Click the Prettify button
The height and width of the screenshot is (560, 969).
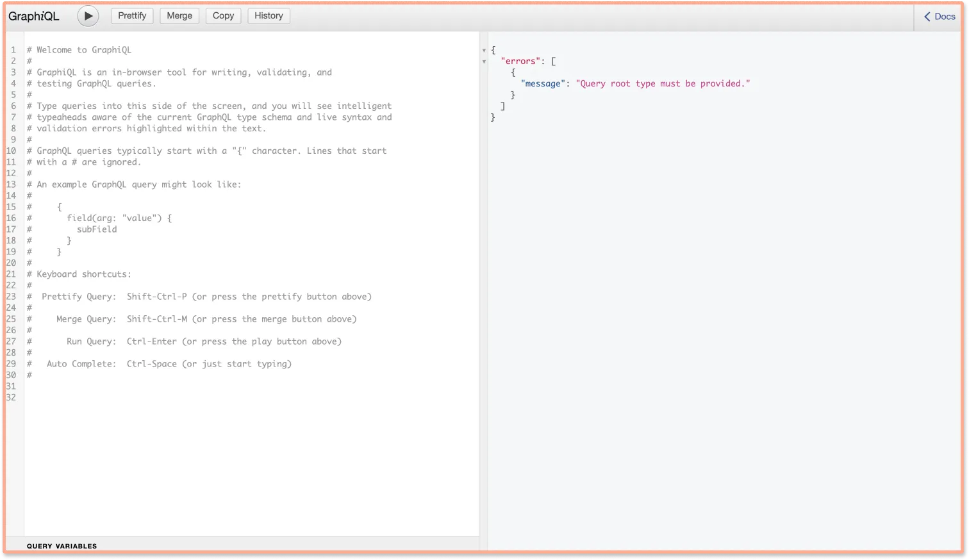(132, 16)
